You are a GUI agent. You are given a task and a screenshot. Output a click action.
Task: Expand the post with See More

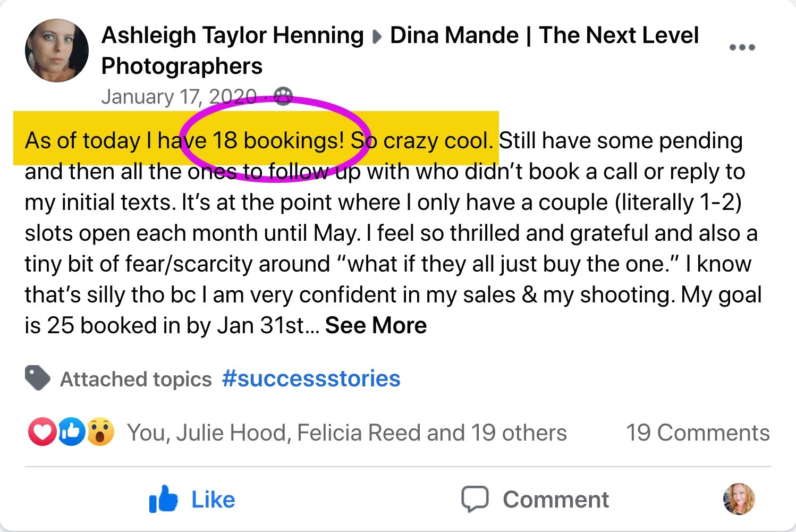click(376, 325)
